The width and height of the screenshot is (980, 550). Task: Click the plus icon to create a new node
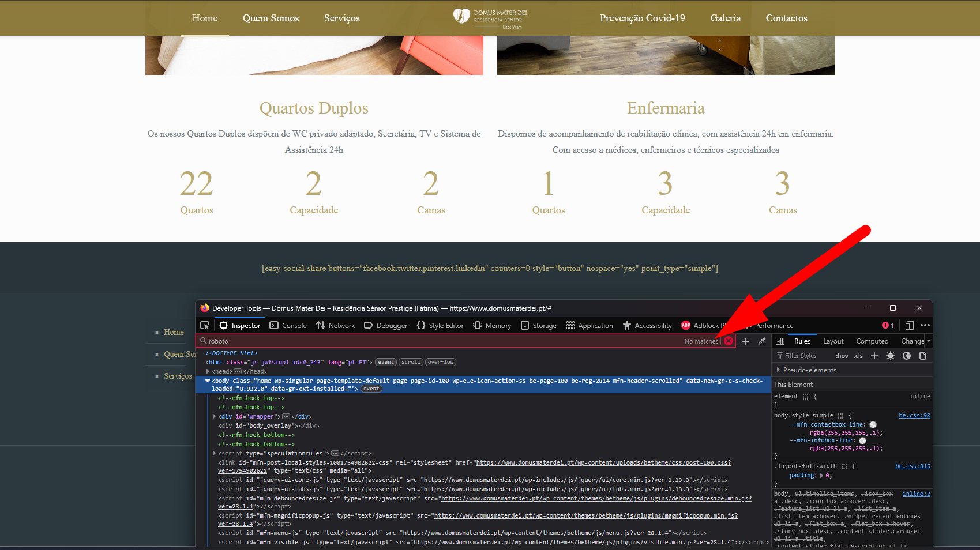pos(746,341)
